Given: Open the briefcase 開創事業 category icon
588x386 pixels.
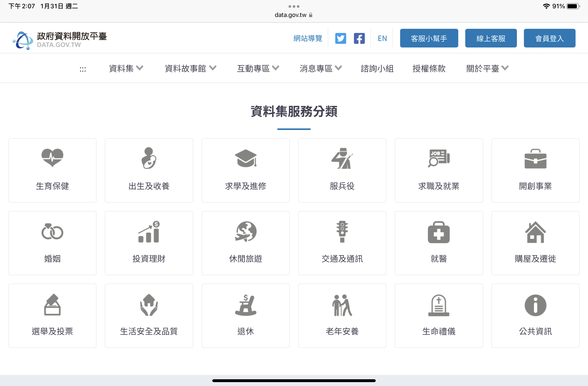Looking at the screenshot, I should pyautogui.click(x=535, y=159).
